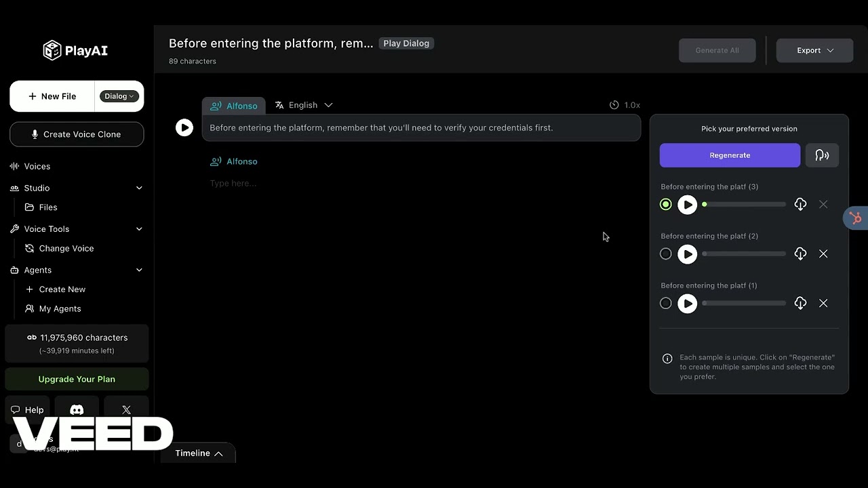Select the radio button for version (2)
The height and width of the screenshot is (488, 868).
tap(665, 253)
